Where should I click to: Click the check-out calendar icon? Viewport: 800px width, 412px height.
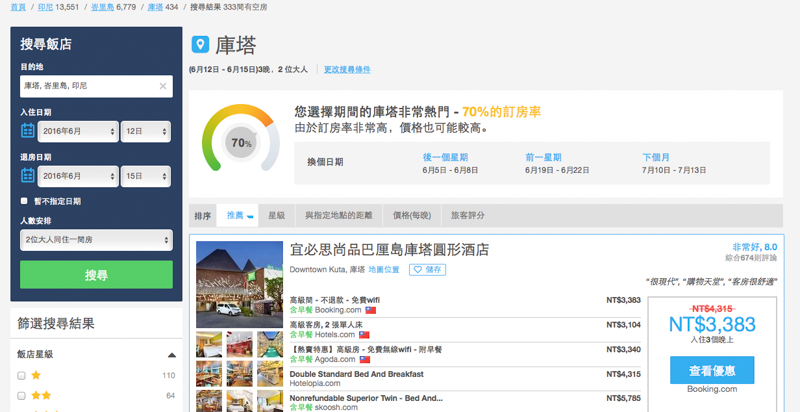(28, 175)
